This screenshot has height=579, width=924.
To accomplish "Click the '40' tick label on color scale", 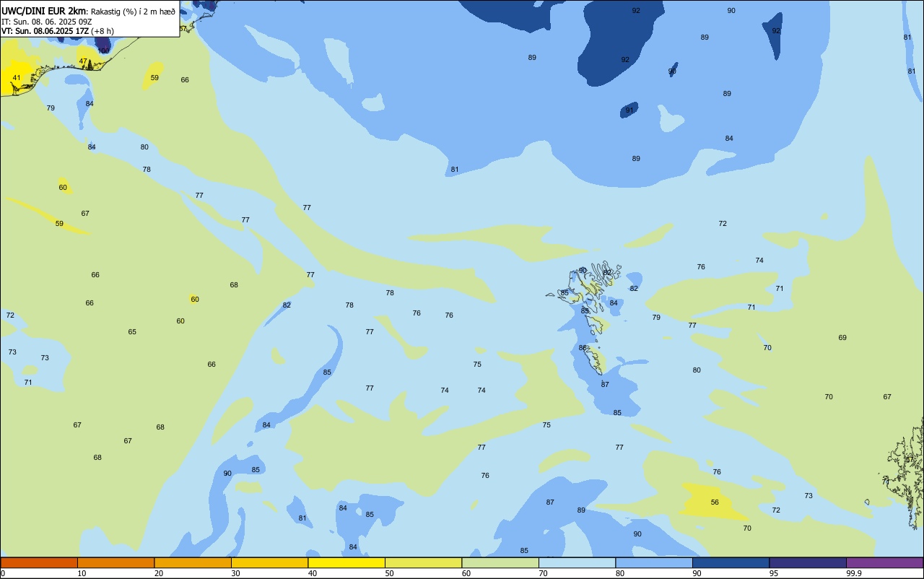I will pyautogui.click(x=313, y=573).
